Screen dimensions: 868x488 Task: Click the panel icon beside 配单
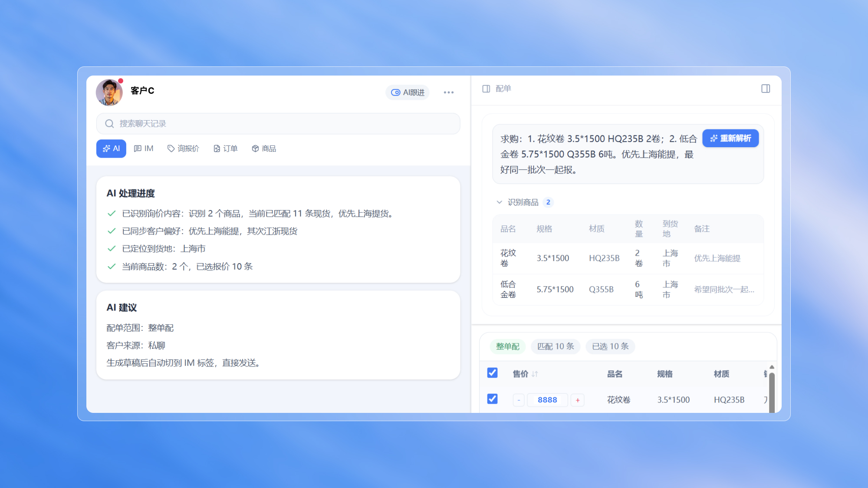tap(486, 89)
